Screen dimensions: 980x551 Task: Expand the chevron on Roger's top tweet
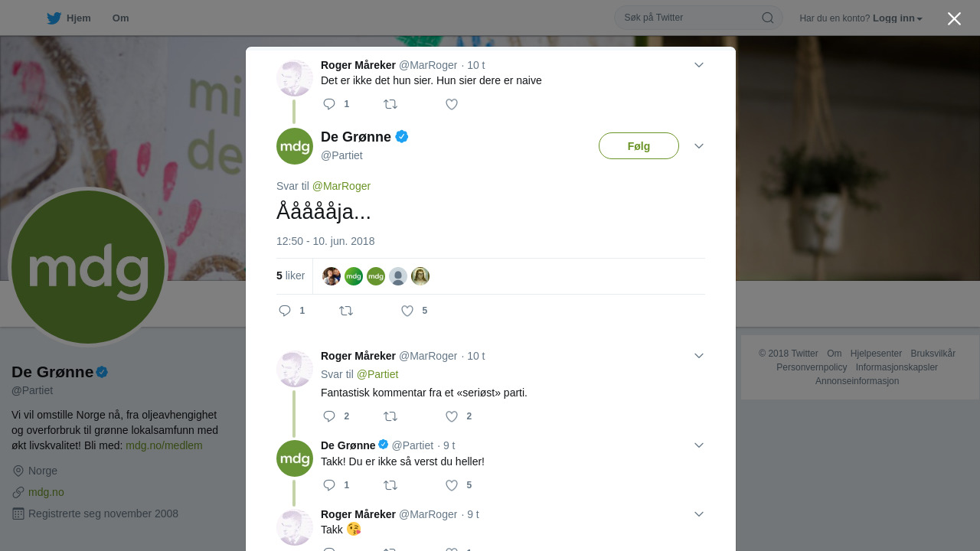coord(699,65)
